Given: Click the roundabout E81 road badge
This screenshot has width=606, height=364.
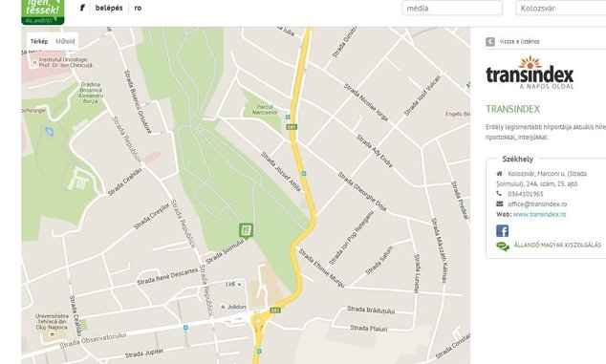Looking at the screenshot, I should tap(274, 310).
